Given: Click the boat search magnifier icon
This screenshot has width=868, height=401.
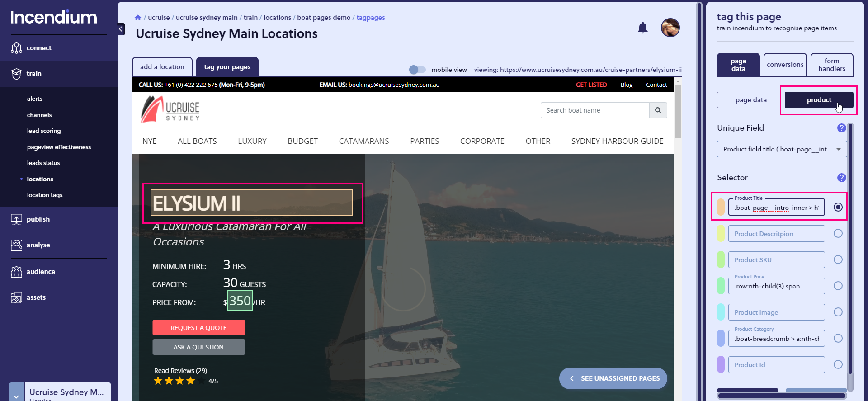Looking at the screenshot, I should click(658, 110).
